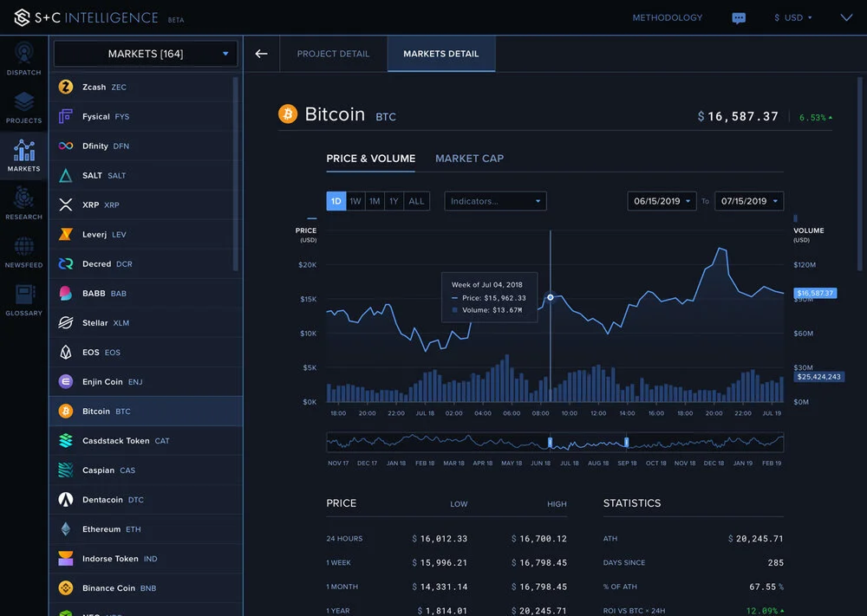Select the 1D time range
867x616 pixels.
(x=336, y=201)
